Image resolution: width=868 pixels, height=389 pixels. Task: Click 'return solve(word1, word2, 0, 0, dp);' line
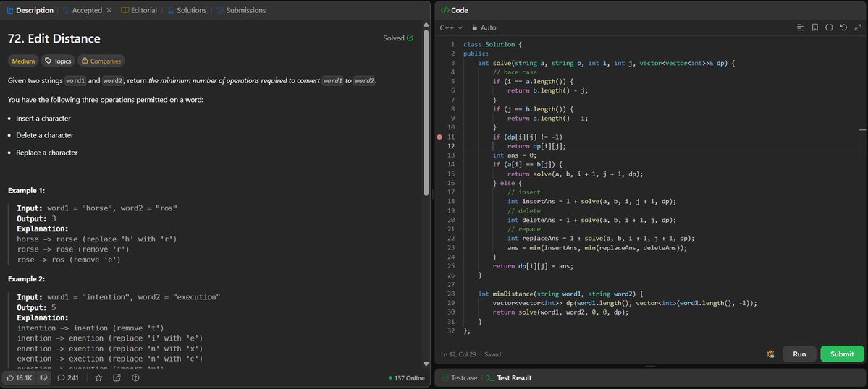pos(561,312)
